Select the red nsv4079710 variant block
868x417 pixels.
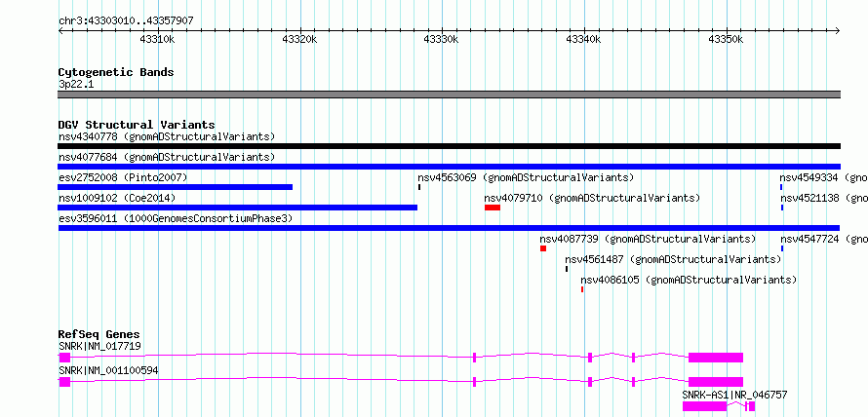click(x=493, y=208)
